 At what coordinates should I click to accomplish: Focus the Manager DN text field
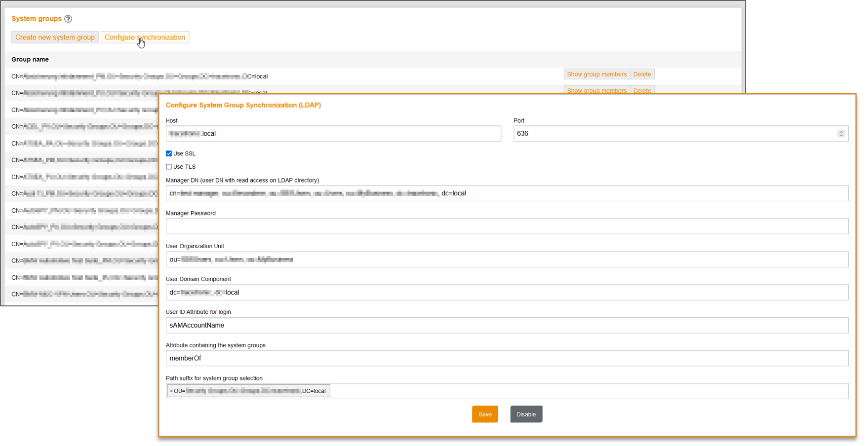click(x=507, y=193)
